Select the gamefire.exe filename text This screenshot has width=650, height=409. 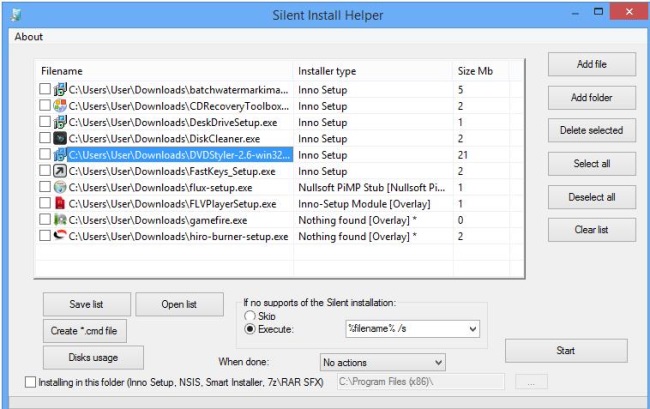coord(158,220)
